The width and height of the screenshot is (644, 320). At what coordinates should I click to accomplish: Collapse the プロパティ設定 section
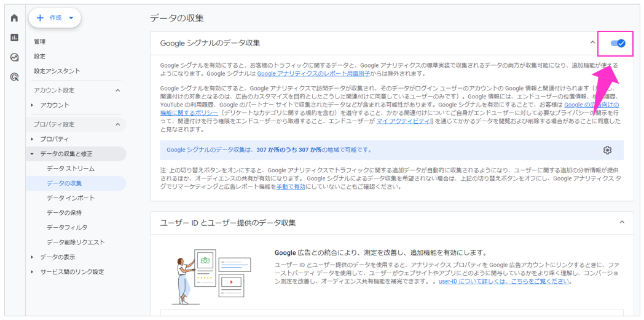coord(117,124)
